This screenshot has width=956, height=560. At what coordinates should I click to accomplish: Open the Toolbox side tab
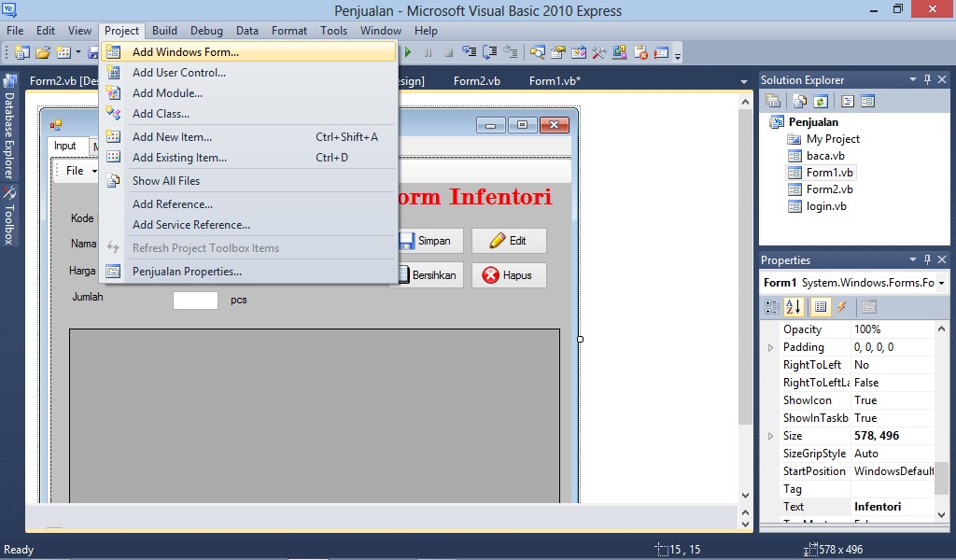click(x=9, y=215)
